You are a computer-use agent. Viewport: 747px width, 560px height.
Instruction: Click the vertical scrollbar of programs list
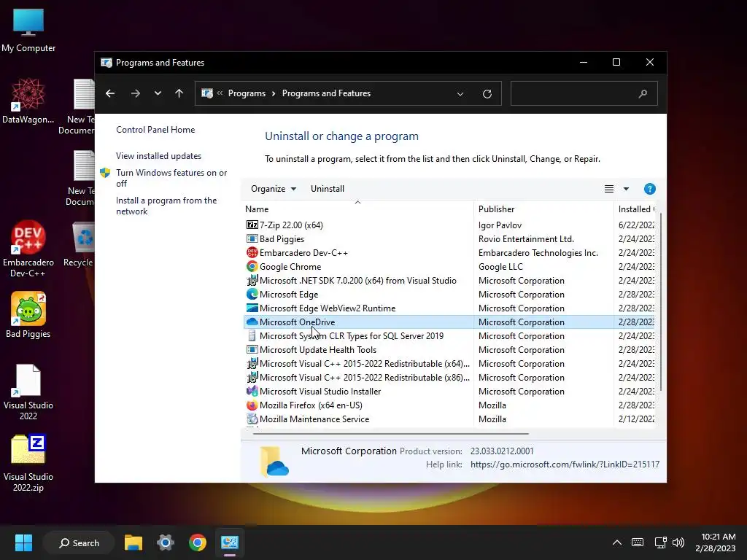660,303
